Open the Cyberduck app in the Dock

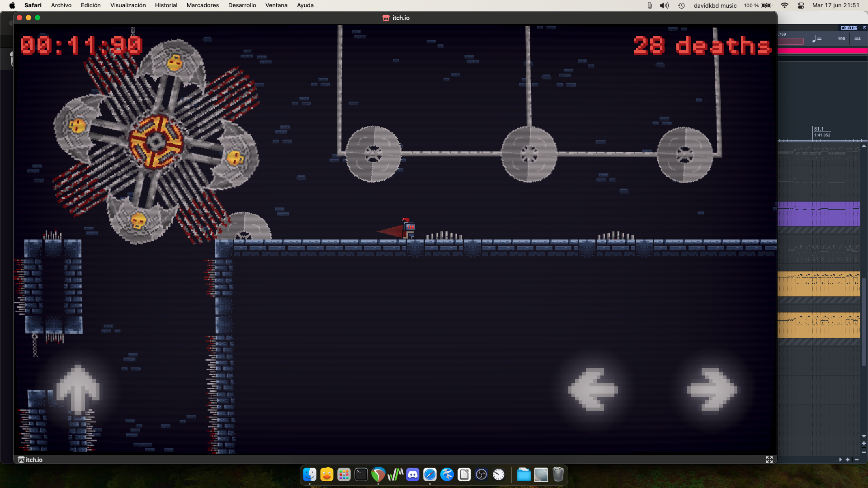pos(327,474)
